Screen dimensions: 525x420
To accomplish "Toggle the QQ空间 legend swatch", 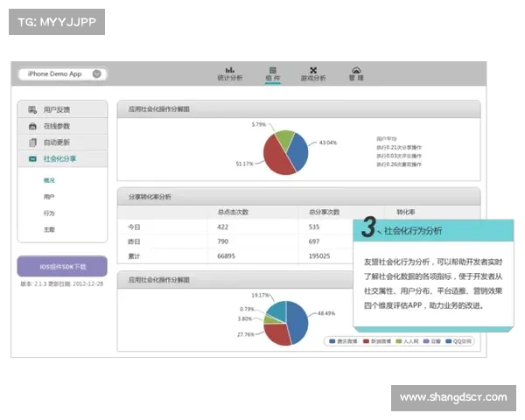I will 449,341.
